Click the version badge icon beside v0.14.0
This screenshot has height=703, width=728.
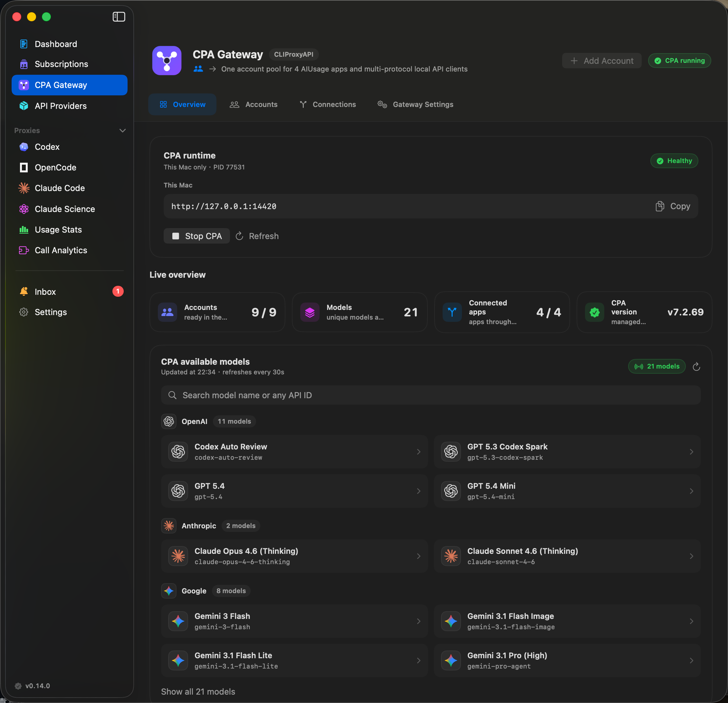(x=18, y=686)
